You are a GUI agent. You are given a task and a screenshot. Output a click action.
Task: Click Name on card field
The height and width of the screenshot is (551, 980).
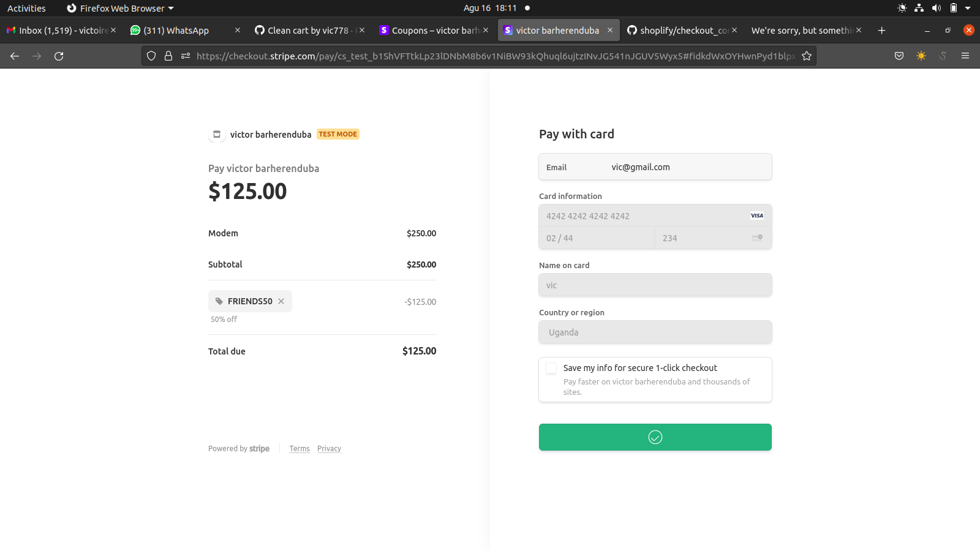click(x=655, y=285)
